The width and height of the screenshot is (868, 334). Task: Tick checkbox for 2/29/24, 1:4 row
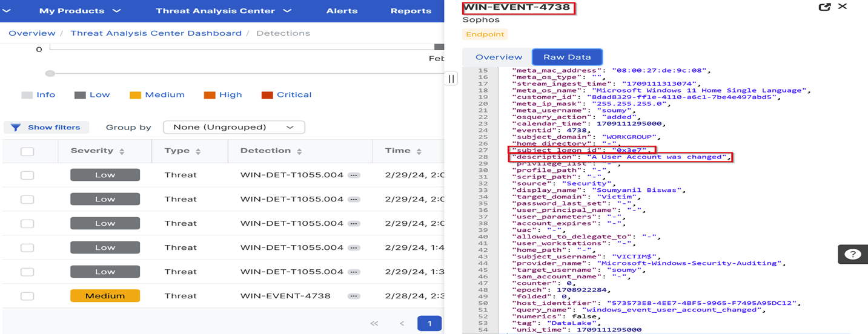(27, 248)
